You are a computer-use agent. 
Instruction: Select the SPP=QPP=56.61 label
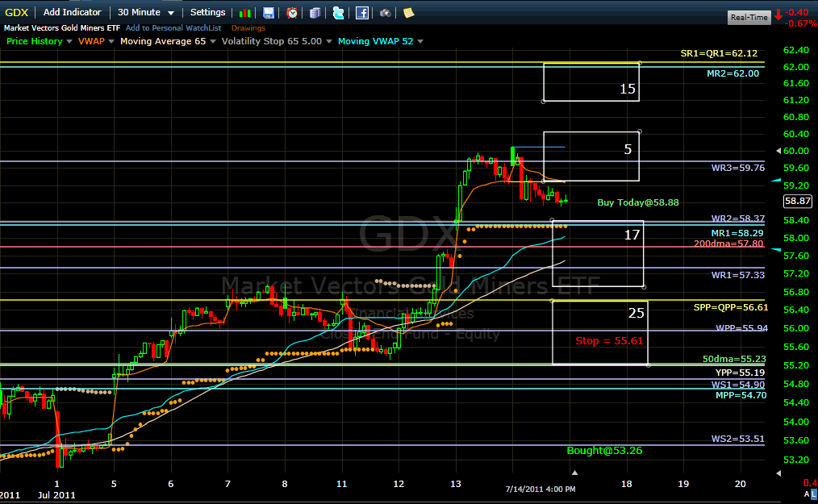tap(731, 307)
